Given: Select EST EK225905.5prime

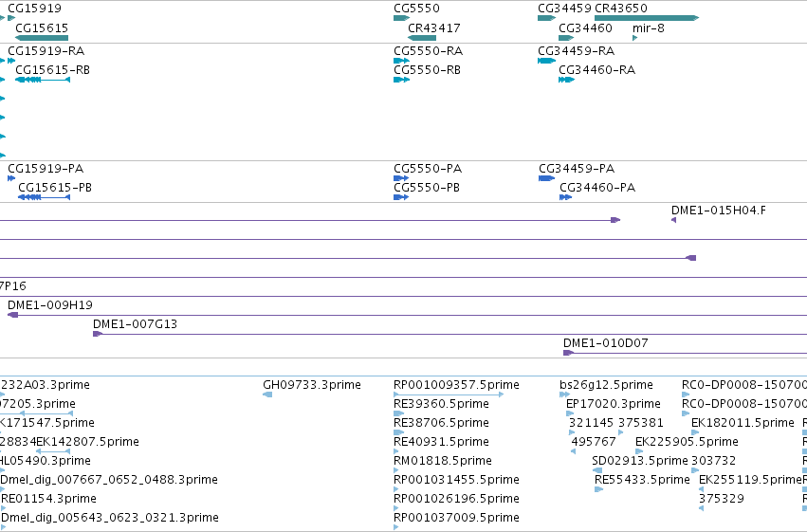Looking at the screenshot, I should (639, 451).
